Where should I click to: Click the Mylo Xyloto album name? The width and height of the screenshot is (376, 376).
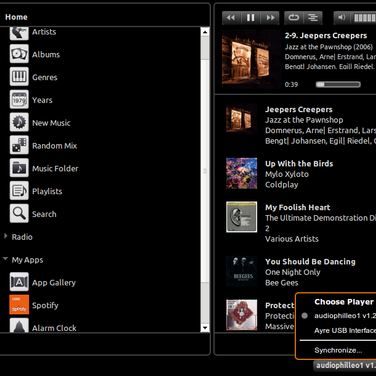287,174
